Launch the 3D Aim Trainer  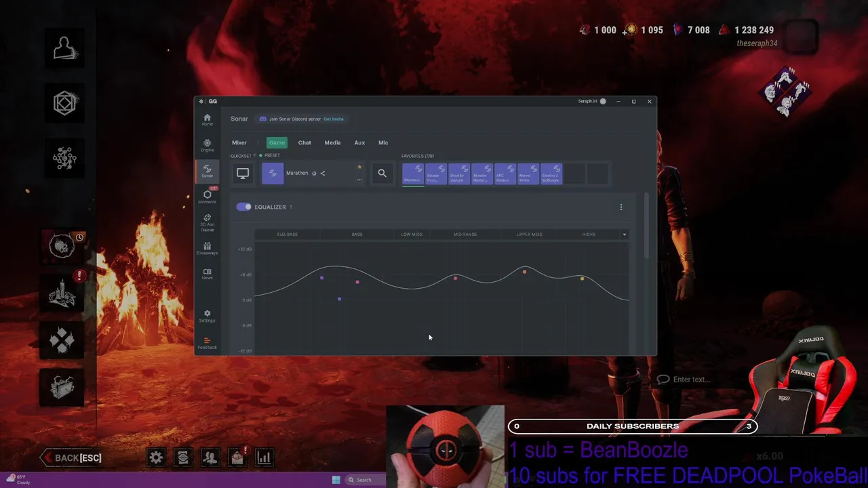(207, 223)
